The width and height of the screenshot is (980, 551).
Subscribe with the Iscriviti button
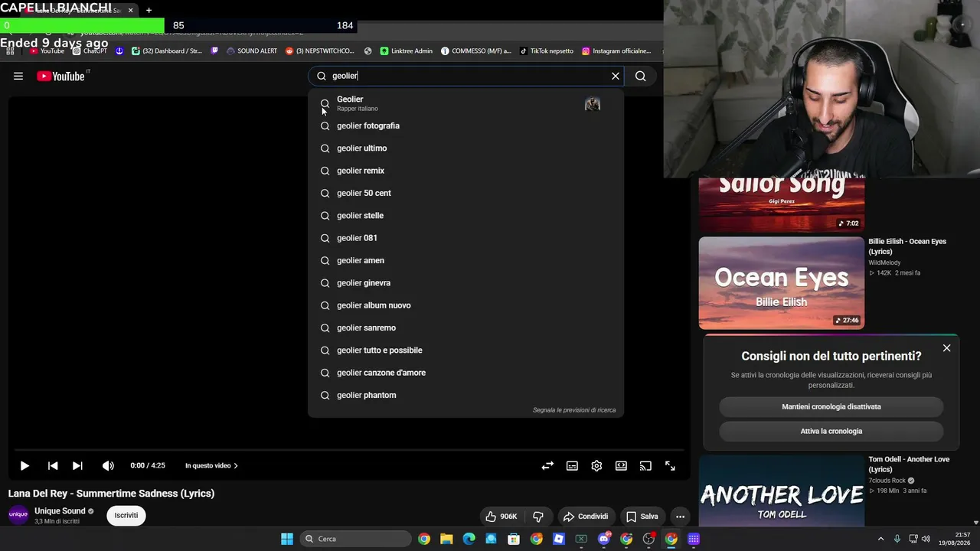pos(126,515)
